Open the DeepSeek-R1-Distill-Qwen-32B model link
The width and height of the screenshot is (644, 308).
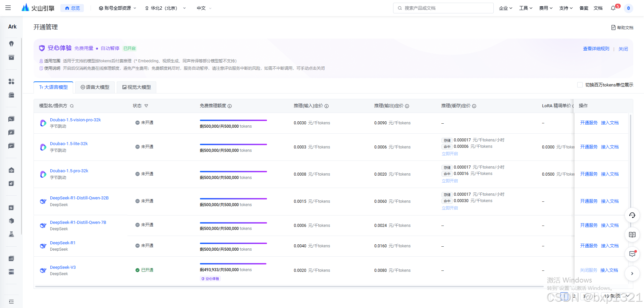click(x=79, y=198)
